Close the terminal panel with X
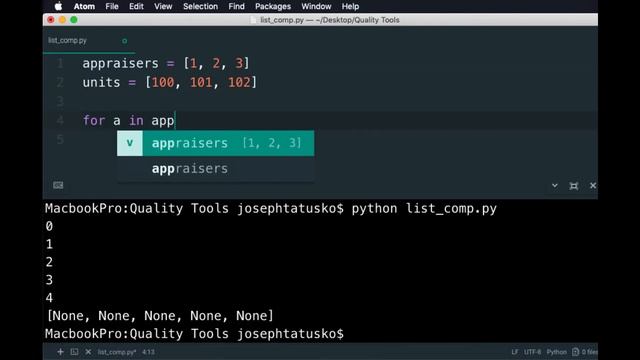Image resolution: width=640 pixels, height=360 pixels. (593, 186)
